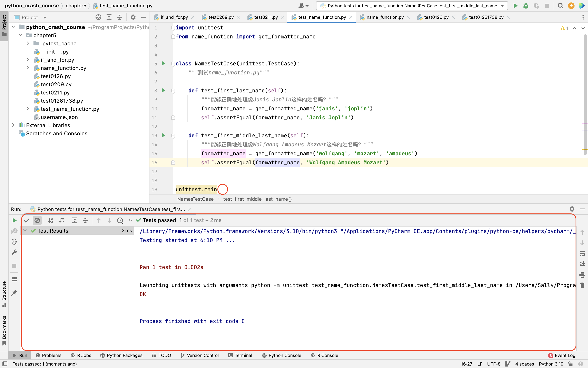Open Search Everywhere magnifier icon
The image size is (588, 368).
point(561,6)
